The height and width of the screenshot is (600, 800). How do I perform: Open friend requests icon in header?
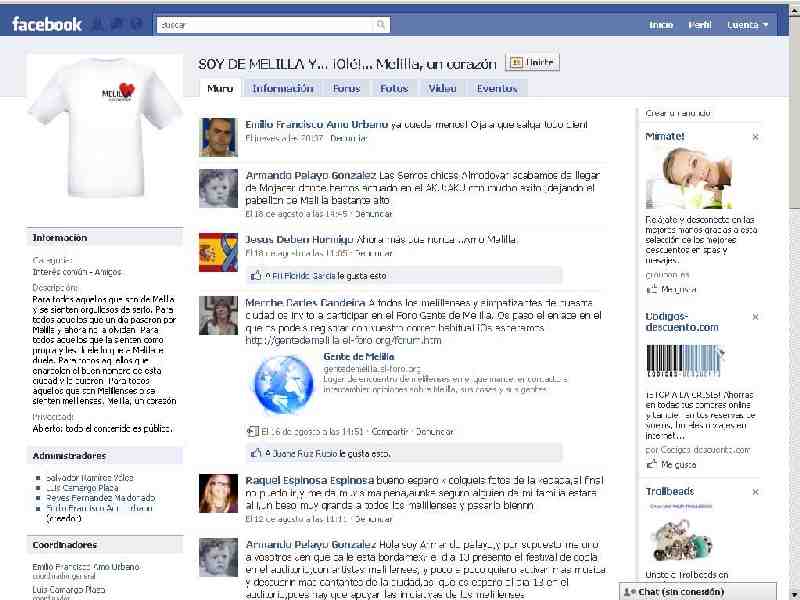tap(98, 24)
